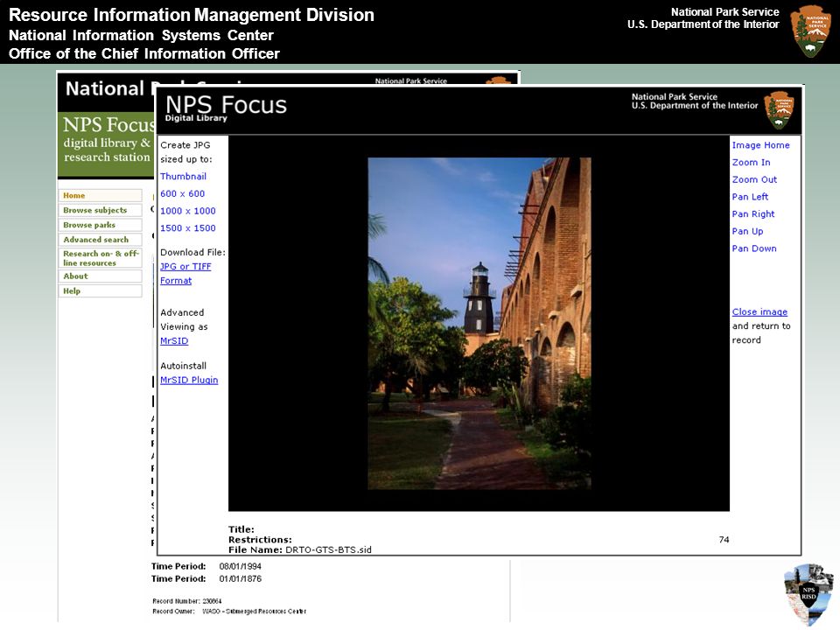Select Home in the background window menu
Screen dimensions: 840x630
click(100, 195)
